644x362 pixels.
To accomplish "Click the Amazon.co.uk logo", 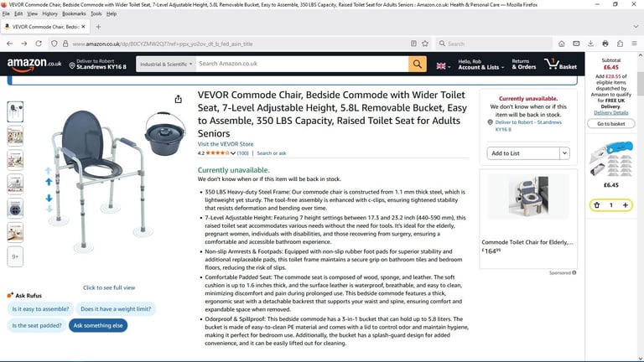I will [34, 64].
